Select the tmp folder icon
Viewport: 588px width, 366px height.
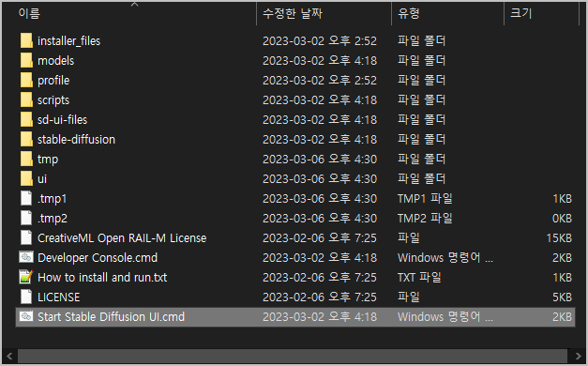(x=26, y=159)
